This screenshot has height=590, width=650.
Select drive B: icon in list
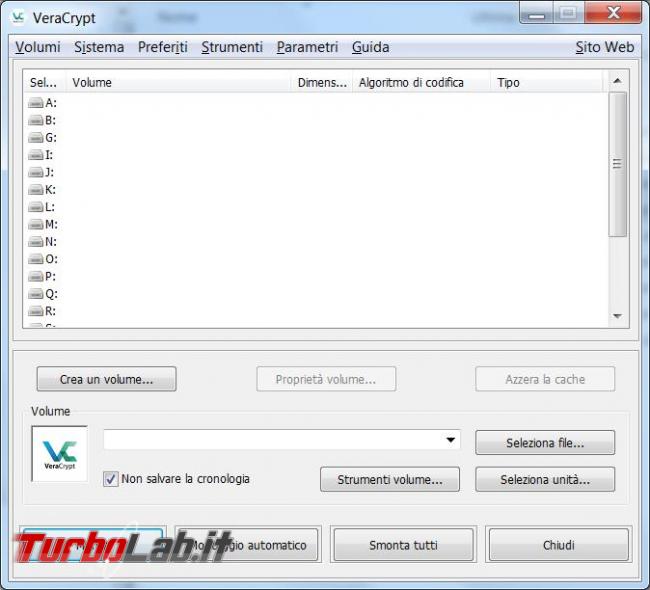click(36, 120)
